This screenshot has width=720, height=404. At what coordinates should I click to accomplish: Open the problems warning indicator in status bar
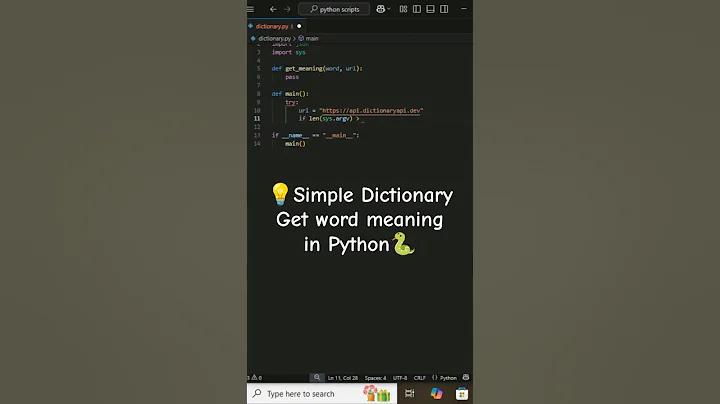tap(255, 378)
